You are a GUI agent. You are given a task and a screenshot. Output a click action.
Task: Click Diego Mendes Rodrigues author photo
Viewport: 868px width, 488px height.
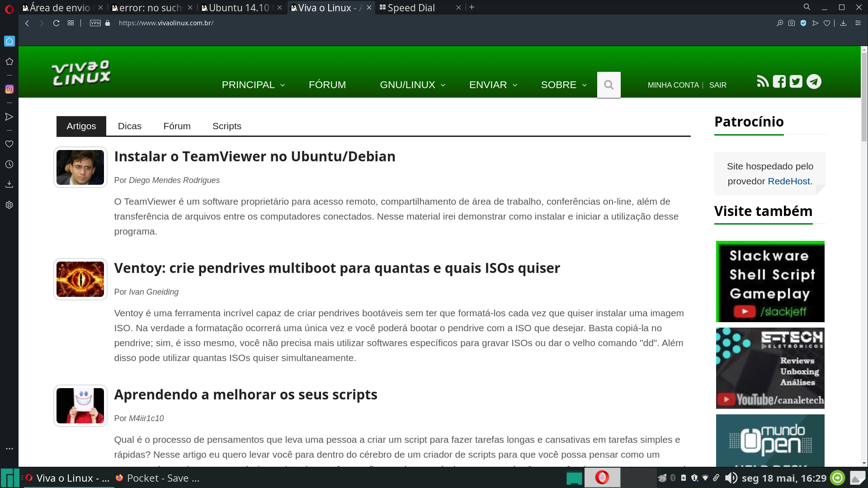[80, 167]
